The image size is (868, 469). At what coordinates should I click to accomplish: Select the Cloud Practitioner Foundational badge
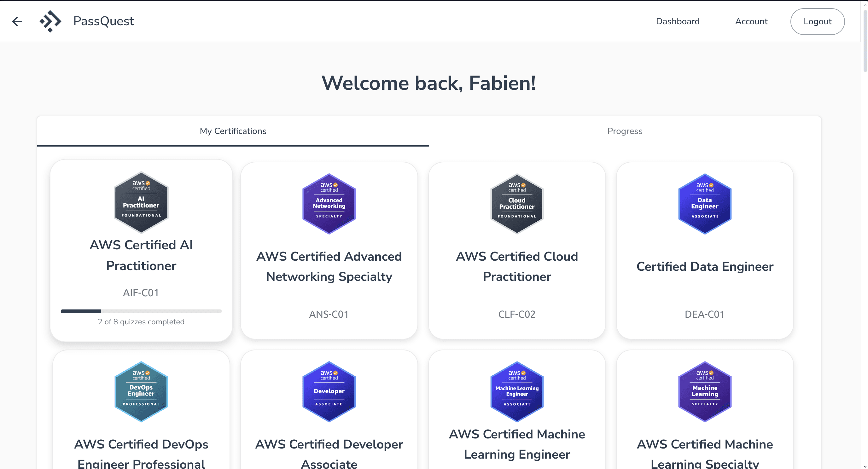pos(516,203)
